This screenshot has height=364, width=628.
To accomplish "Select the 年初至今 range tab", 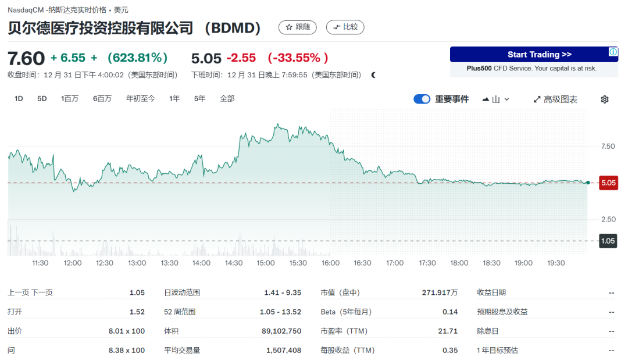I will pos(140,98).
